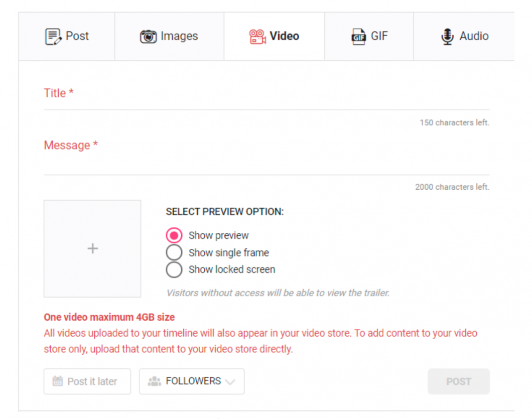The image size is (532, 419).
Task: Click the FOLLOWERS audience selector
Action: (191, 381)
